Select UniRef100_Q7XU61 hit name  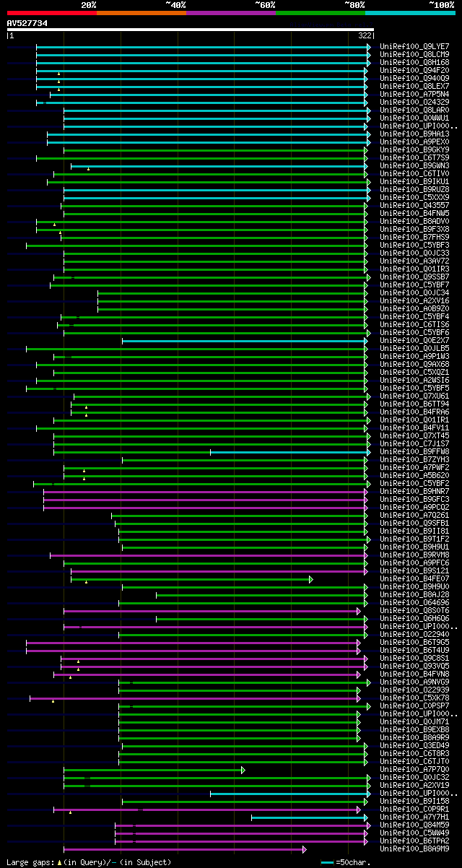(414, 396)
